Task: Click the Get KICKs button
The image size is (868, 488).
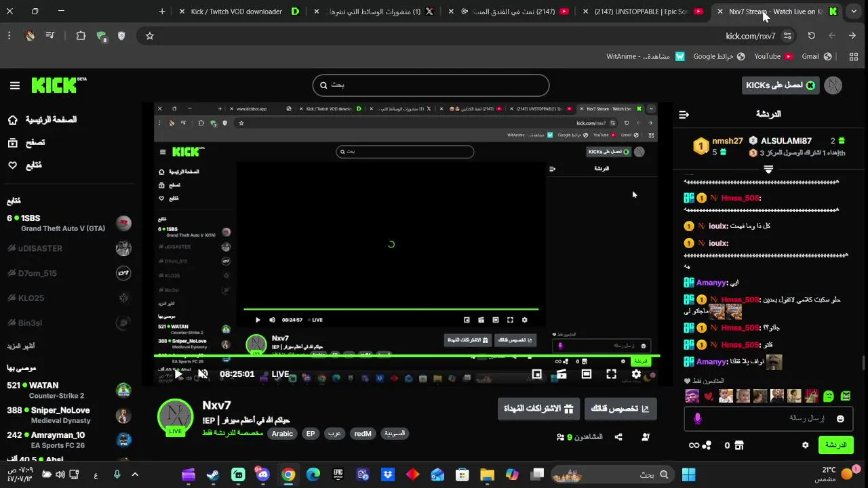Action: click(x=781, y=85)
